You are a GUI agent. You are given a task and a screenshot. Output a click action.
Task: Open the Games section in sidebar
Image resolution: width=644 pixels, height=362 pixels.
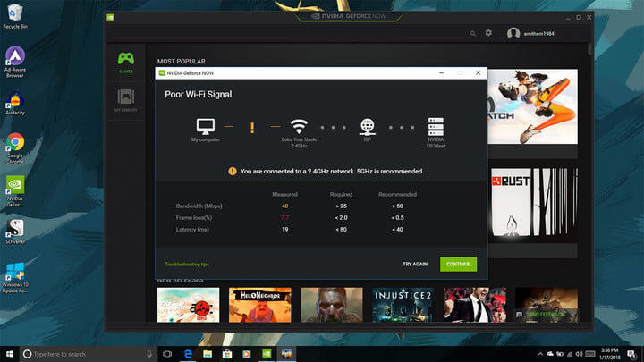(x=126, y=63)
